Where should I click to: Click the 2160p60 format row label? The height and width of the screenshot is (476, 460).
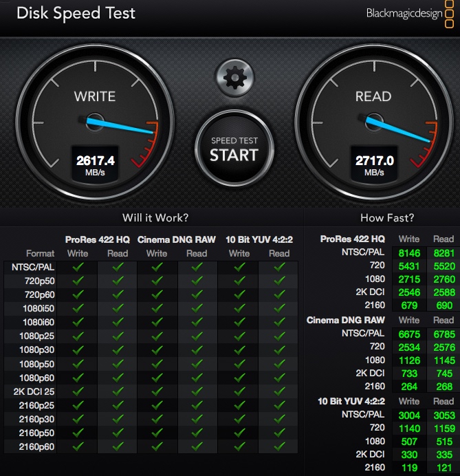[x=36, y=446]
